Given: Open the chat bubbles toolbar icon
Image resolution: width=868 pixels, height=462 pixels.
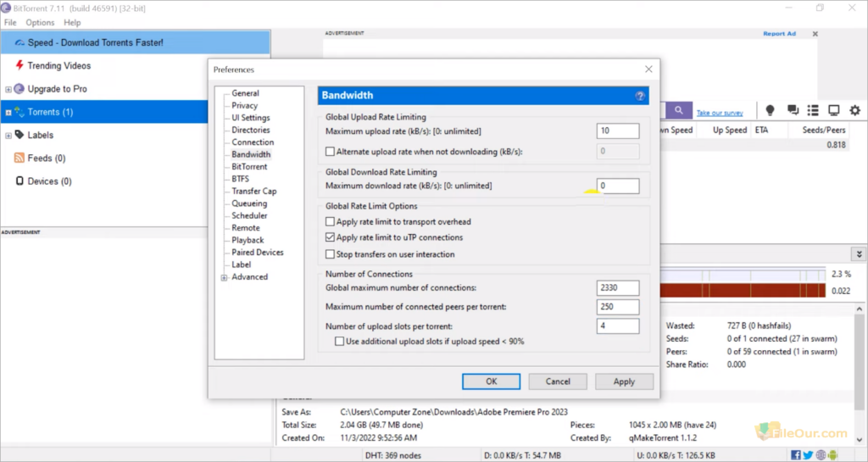Looking at the screenshot, I should [x=793, y=110].
